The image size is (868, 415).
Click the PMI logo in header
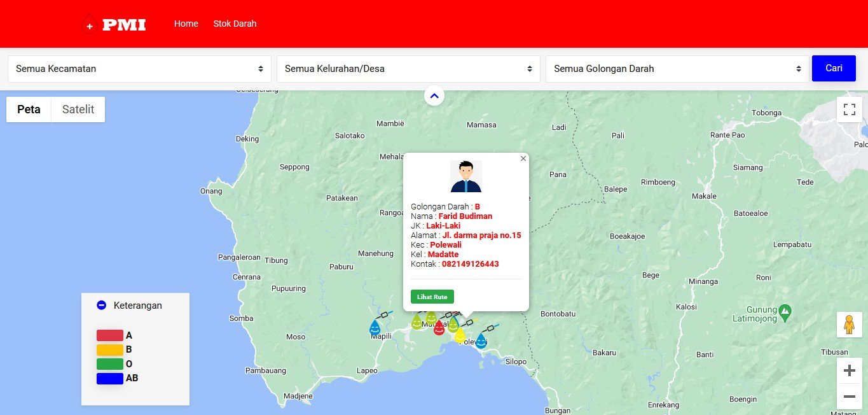tap(114, 25)
